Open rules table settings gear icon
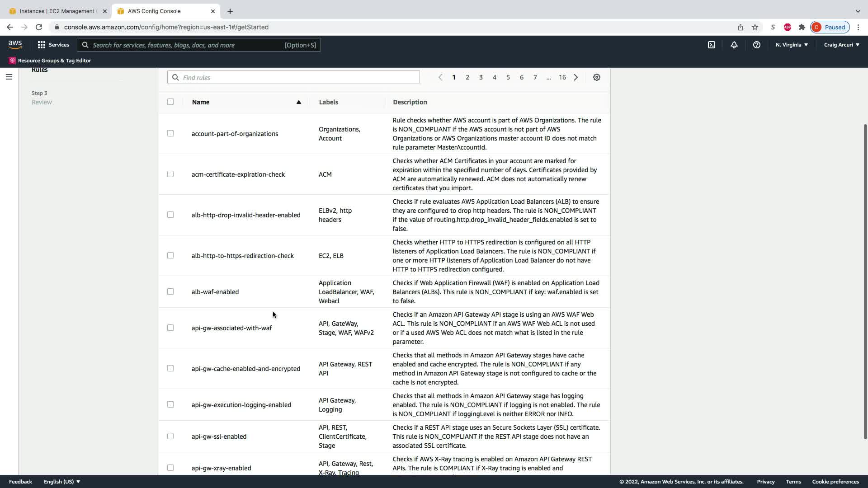The height and width of the screenshot is (488, 868). pos(596,77)
